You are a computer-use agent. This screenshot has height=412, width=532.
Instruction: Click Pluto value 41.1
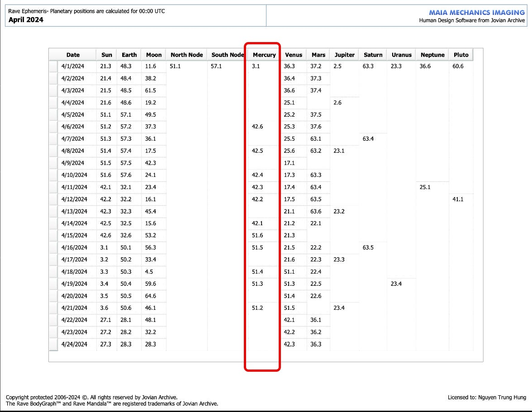tap(458, 199)
